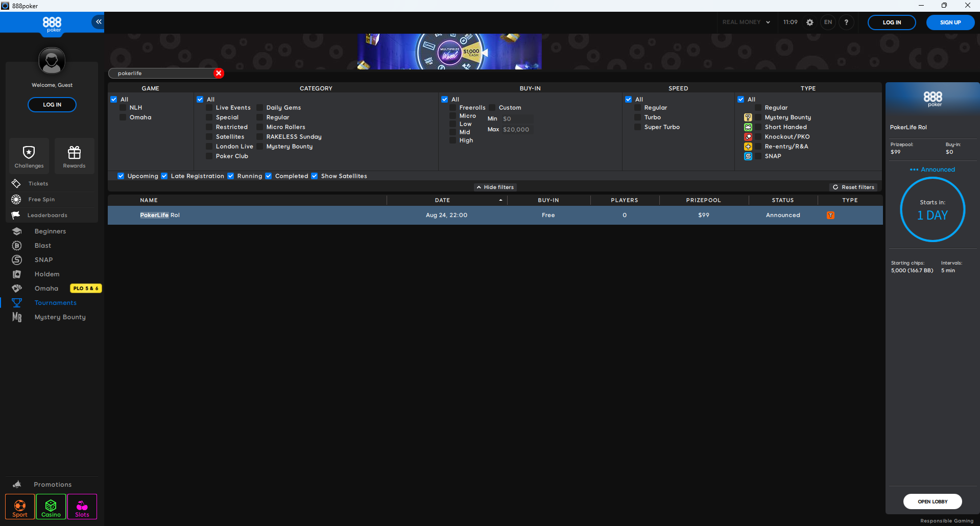Click the Knockout/PKO type icon

coord(748,137)
